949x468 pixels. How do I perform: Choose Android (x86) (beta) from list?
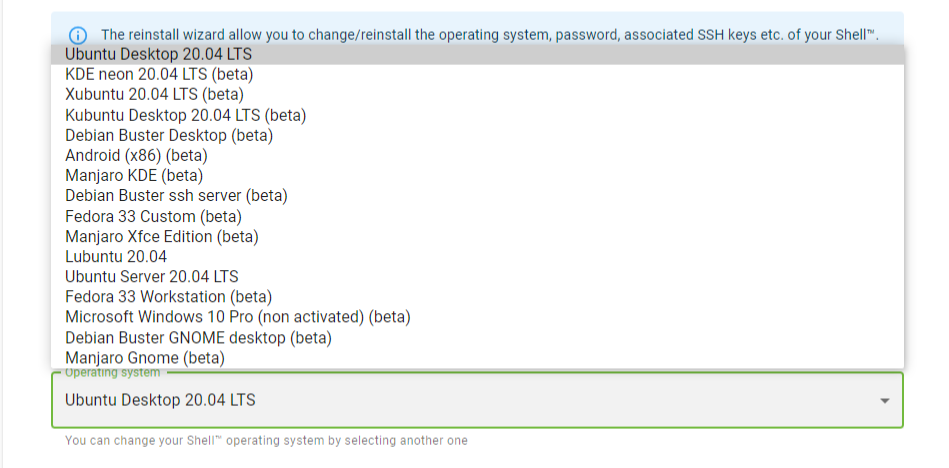(x=136, y=155)
